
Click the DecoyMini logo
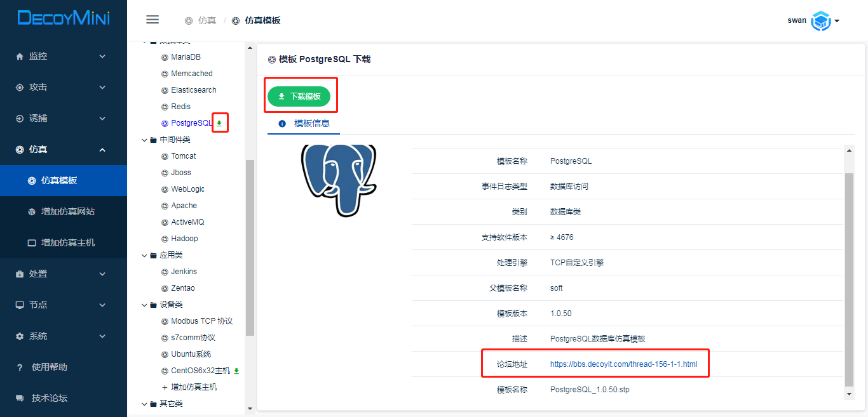(x=64, y=18)
